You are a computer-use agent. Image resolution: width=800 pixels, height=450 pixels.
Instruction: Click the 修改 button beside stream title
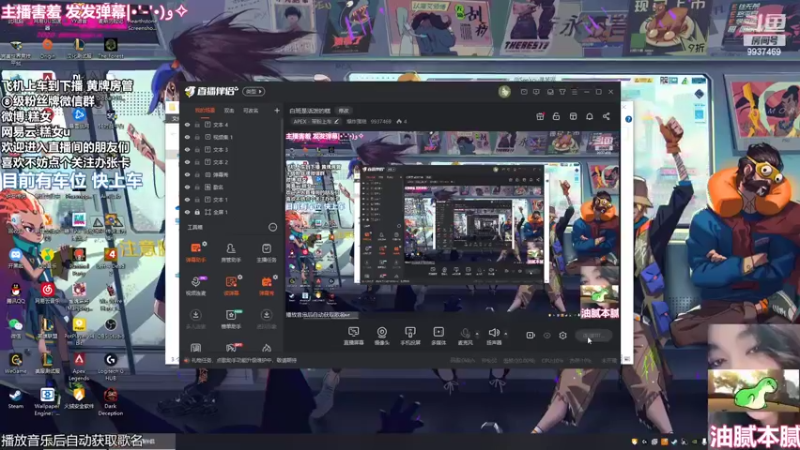[344, 111]
